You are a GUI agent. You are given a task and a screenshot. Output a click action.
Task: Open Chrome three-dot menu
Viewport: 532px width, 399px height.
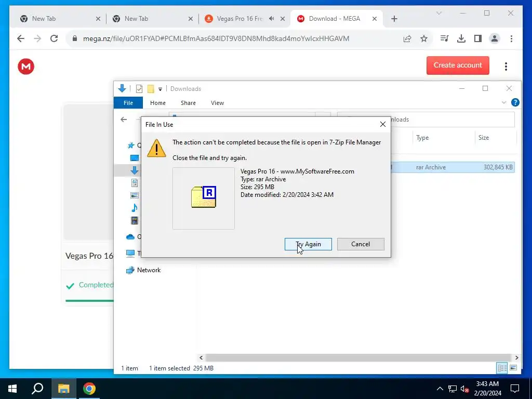(x=511, y=38)
